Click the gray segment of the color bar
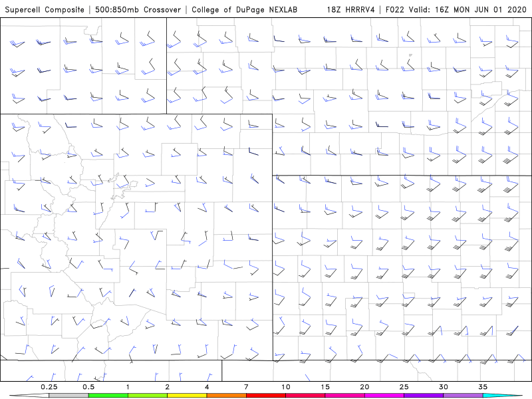Viewport: 532px width, 399px height. pyautogui.click(x=69, y=396)
